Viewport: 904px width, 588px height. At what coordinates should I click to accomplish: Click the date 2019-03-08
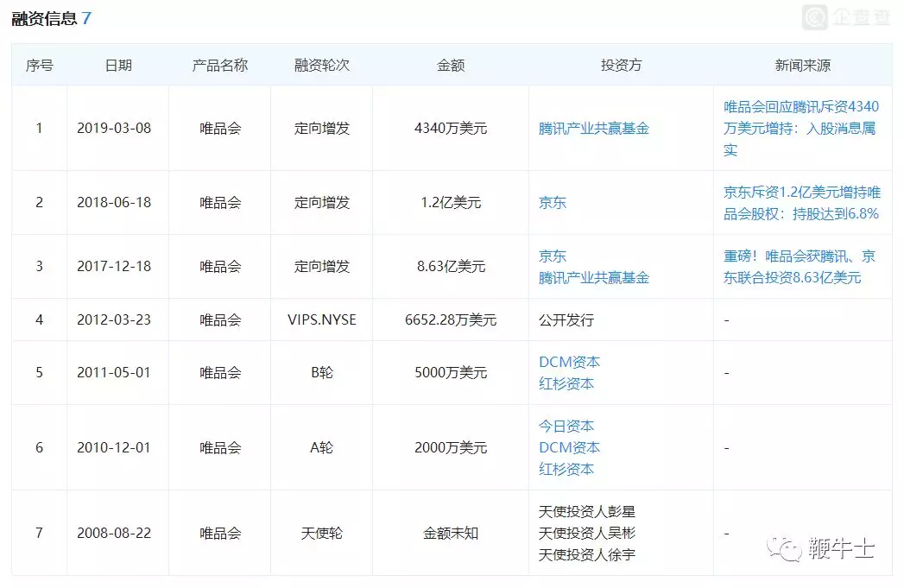(114, 128)
